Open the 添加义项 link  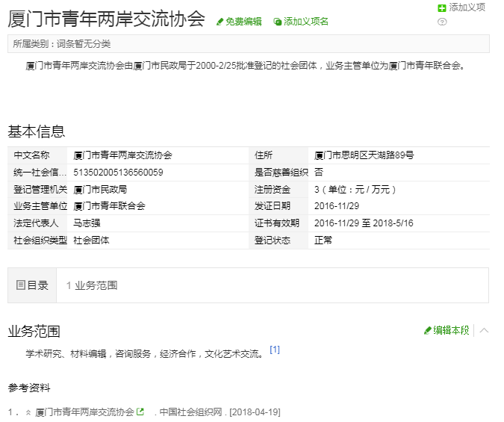[x=467, y=7]
